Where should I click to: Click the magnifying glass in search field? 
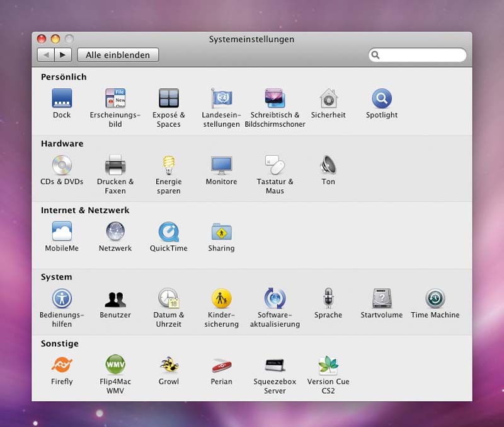point(375,55)
